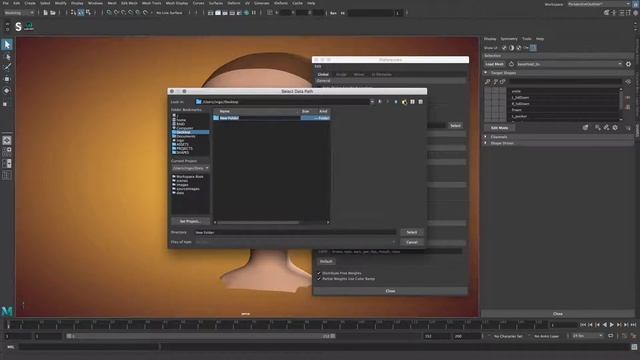Pick the Paint Selection tool in toolbox
Screen dimensions: 640x360
pyautogui.click(x=7, y=67)
